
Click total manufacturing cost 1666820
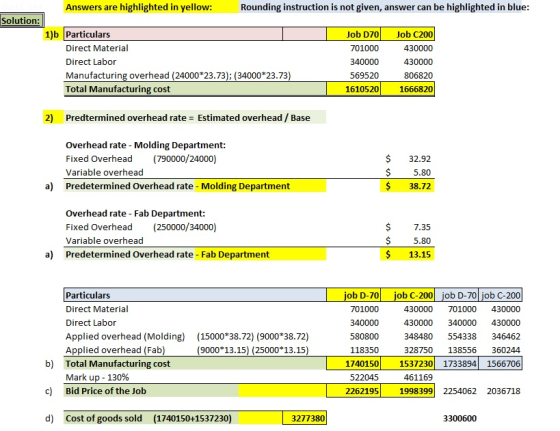[408, 89]
